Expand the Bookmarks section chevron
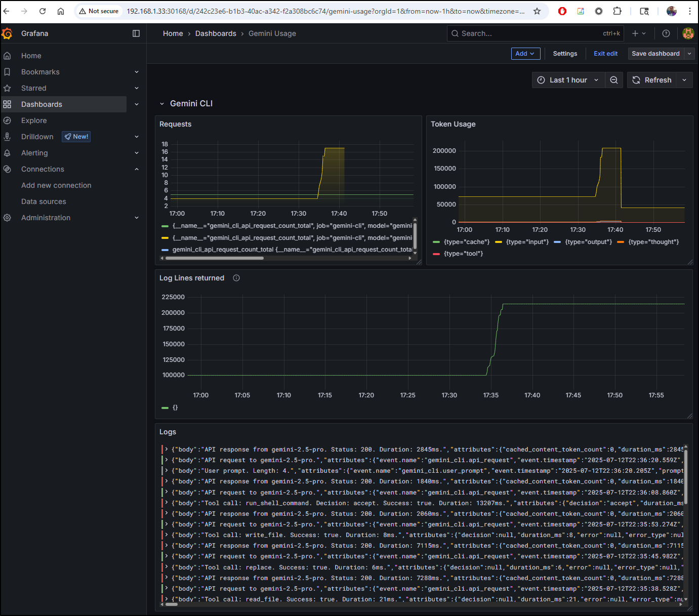699x616 pixels. coord(137,72)
